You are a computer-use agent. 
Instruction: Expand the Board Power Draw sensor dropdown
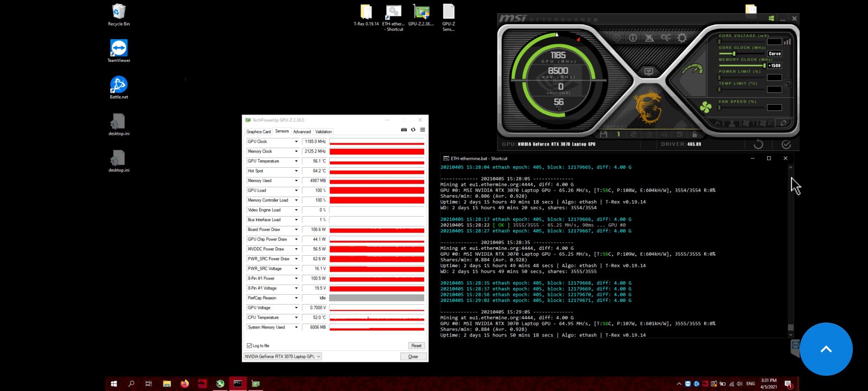(296, 230)
